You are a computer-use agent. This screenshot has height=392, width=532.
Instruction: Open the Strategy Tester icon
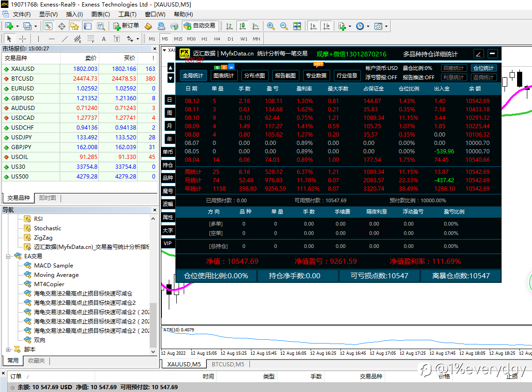coord(101,26)
